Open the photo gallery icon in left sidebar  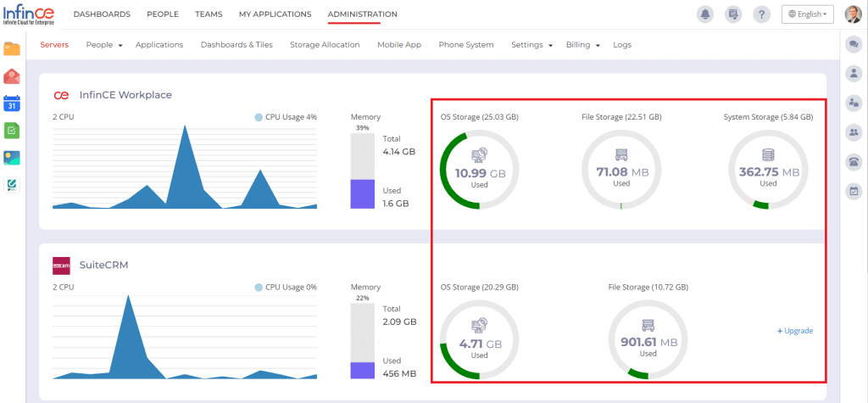tap(12, 158)
